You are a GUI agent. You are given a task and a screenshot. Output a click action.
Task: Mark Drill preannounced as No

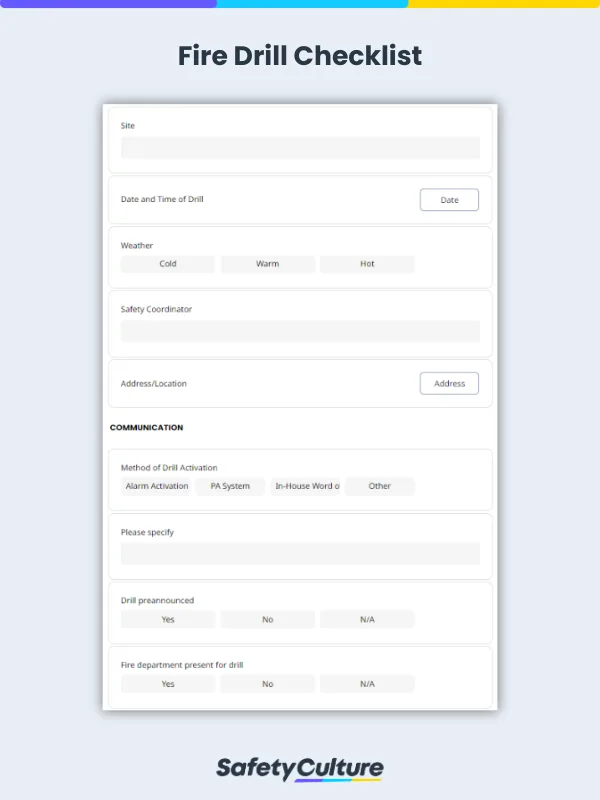(268, 620)
